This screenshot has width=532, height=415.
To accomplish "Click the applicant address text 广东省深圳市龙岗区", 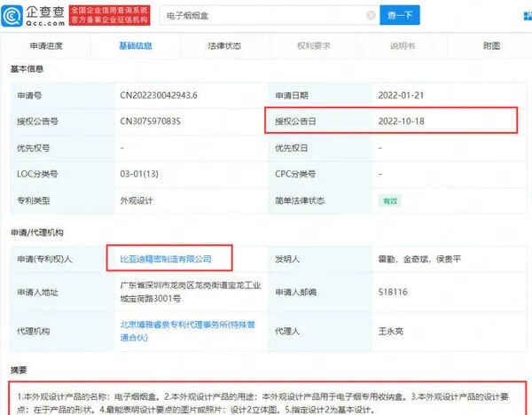I will tap(191, 292).
